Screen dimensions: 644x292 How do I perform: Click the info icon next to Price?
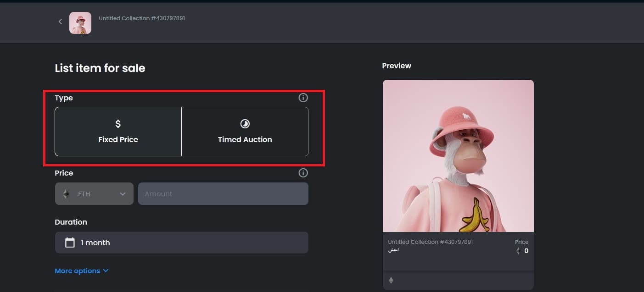pos(303,173)
